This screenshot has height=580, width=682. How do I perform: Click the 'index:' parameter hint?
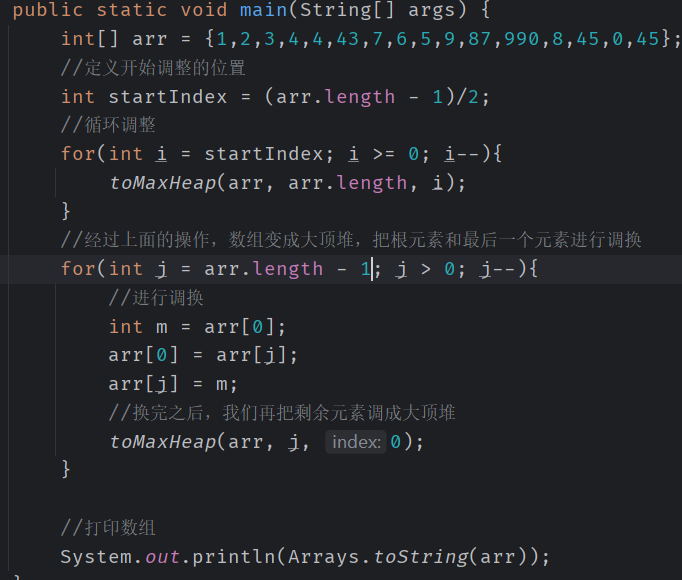[356, 442]
